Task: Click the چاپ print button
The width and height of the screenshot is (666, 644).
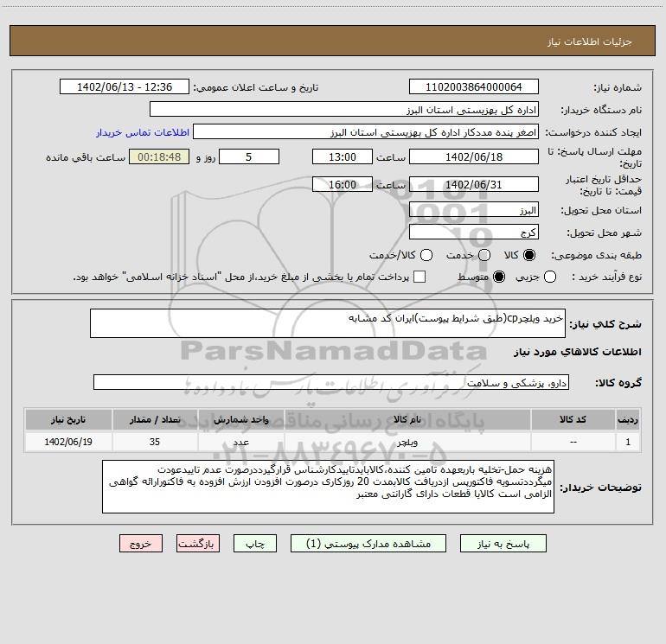Action: click(255, 544)
